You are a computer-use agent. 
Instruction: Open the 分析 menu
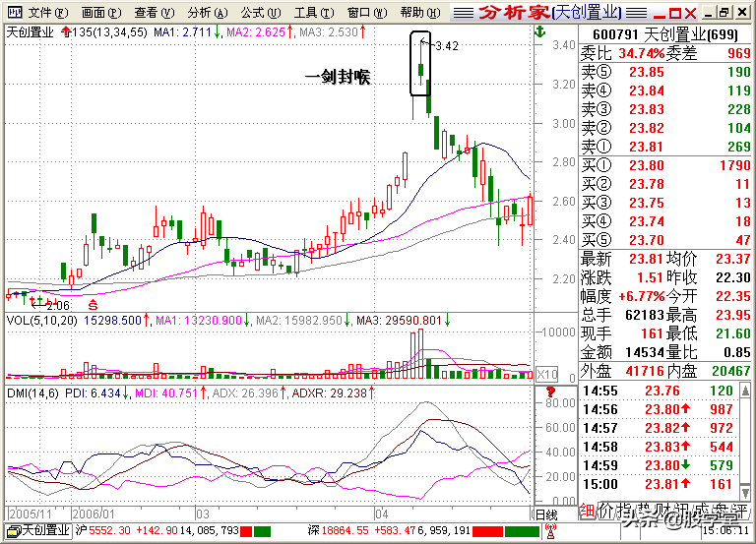[205, 13]
